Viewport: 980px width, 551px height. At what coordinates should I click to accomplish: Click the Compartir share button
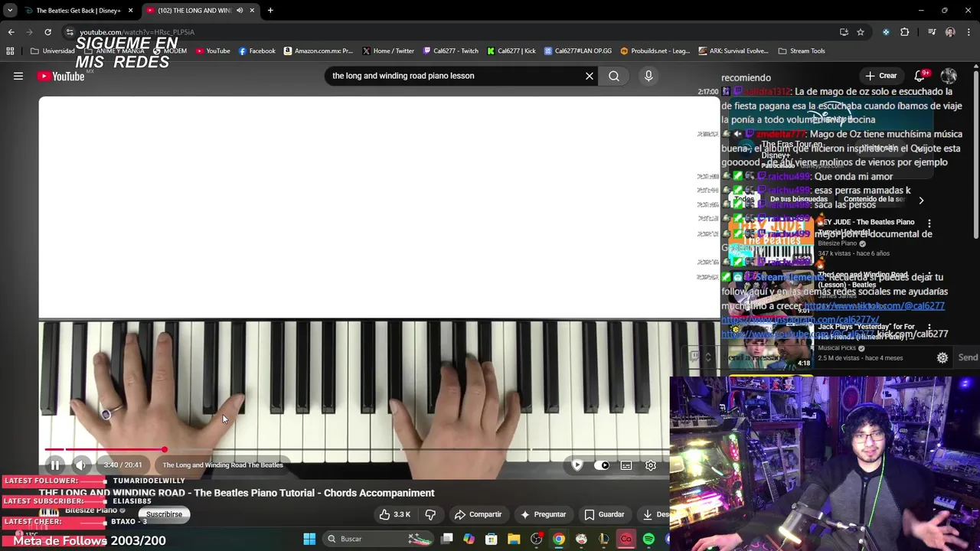tap(478, 514)
